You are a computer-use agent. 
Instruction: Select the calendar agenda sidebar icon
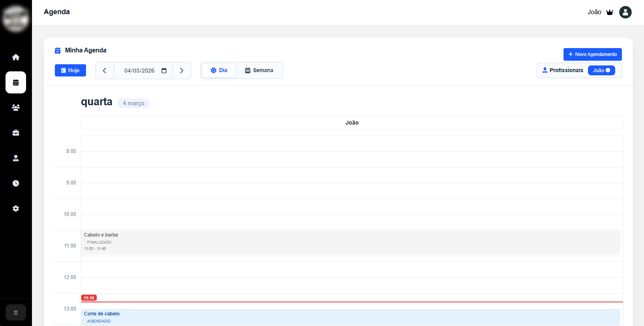(16, 82)
